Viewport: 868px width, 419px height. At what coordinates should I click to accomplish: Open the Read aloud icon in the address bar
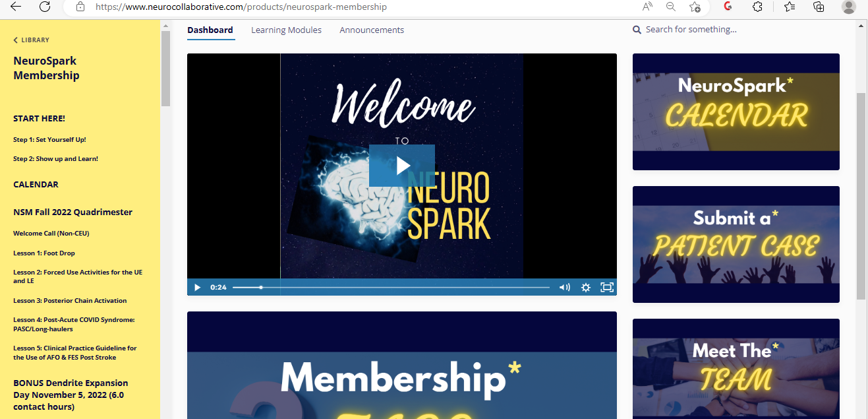tap(647, 7)
